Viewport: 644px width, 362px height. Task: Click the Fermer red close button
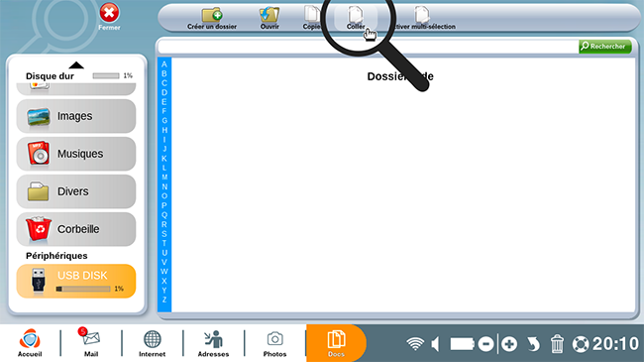click(x=109, y=17)
